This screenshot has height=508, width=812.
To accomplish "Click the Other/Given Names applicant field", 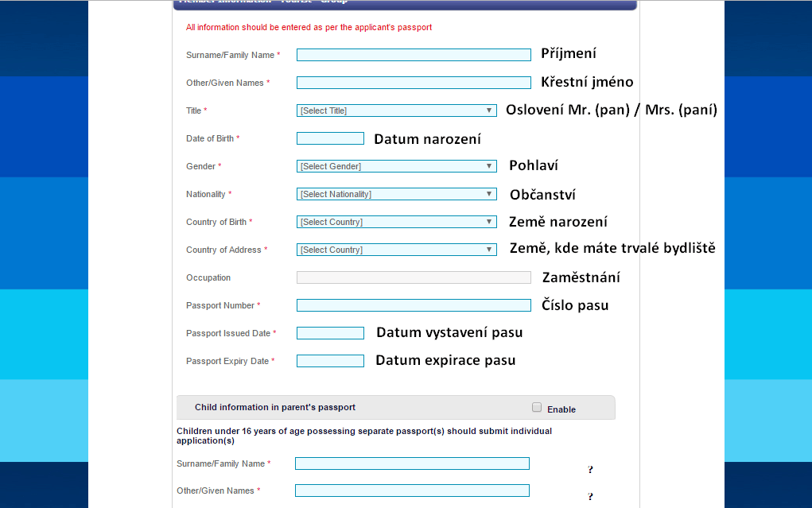I will pyautogui.click(x=414, y=83).
